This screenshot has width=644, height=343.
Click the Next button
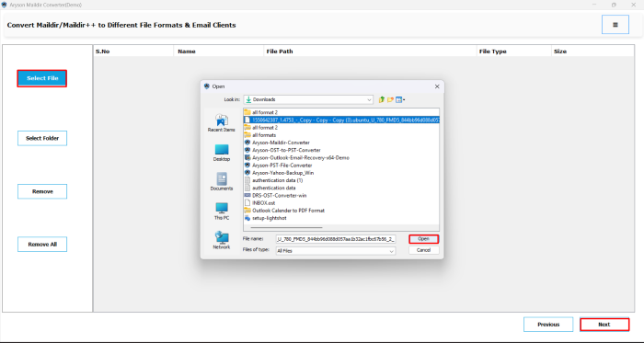(x=604, y=325)
